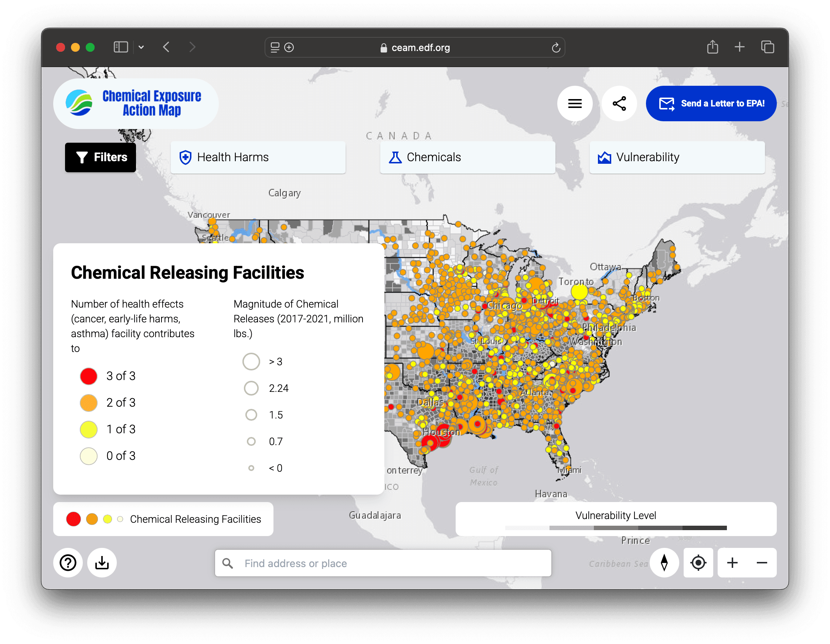Click the large yellow facility near Toronto
830x644 pixels.
coord(579,292)
